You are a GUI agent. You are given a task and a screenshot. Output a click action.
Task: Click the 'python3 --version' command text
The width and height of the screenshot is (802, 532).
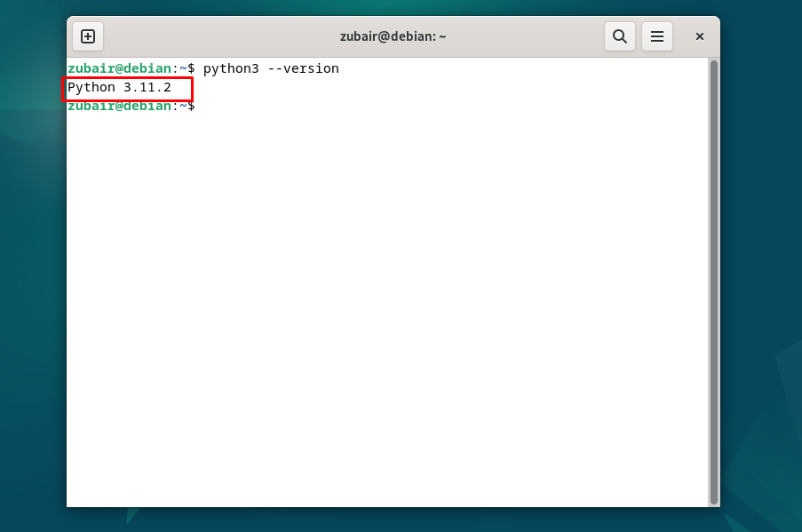[271, 68]
